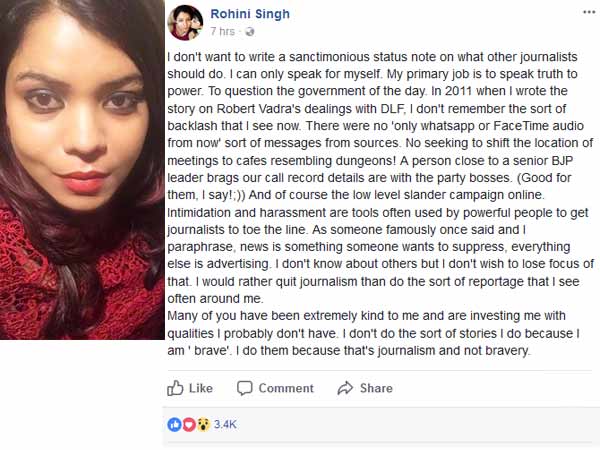Open the "7 hrs" timestamp link
This screenshot has width=600, height=450.
(x=223, y=31)
